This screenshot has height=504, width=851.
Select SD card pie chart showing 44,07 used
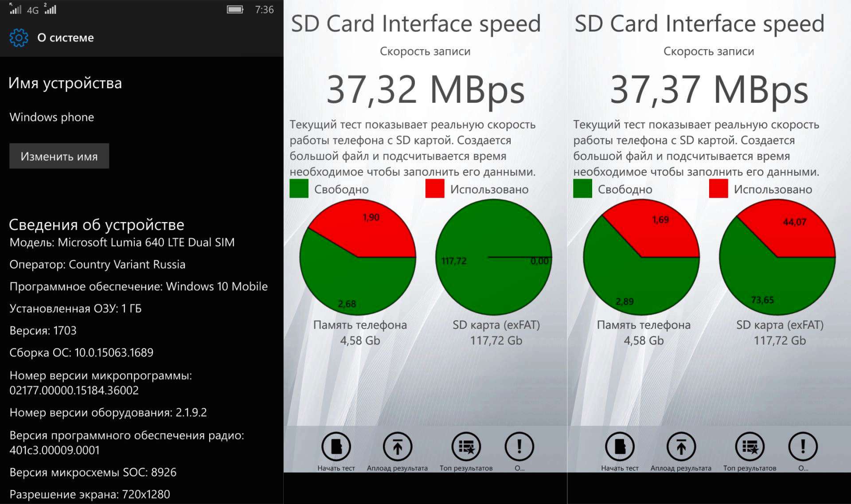[777, 257]
